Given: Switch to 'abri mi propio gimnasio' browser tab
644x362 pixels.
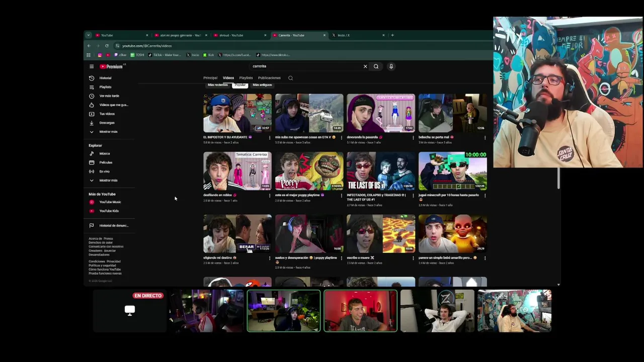Looking at the screenshot, I should coord(180,35).
